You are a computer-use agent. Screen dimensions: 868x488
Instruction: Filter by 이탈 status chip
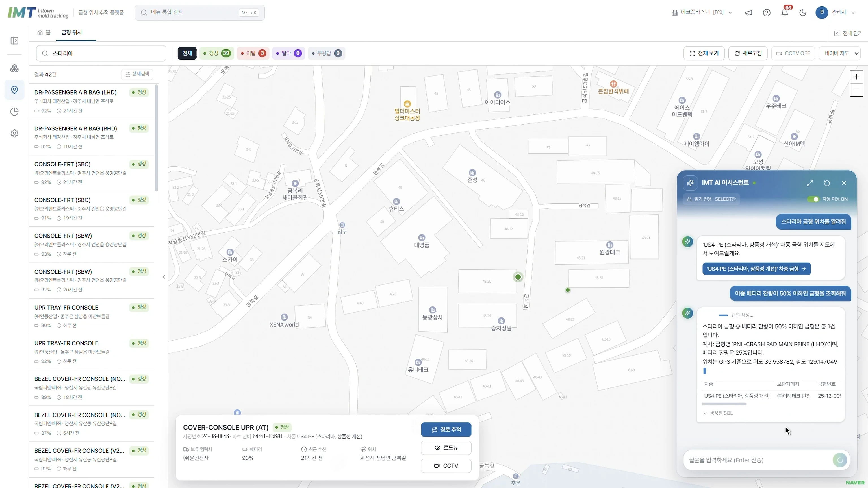(x=253, y=53)
